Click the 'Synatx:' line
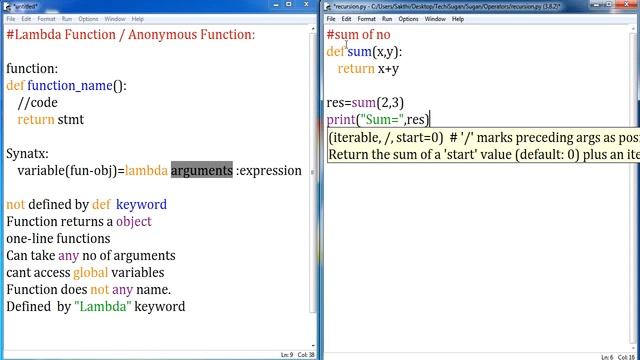This screenshot has width=640, height=360. click(27, 153)
